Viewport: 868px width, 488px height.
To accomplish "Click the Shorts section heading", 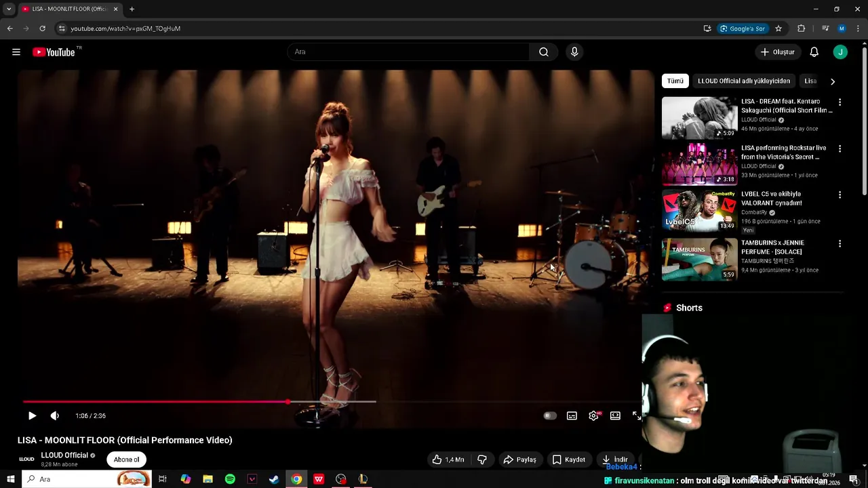I will tap(689, 308).
